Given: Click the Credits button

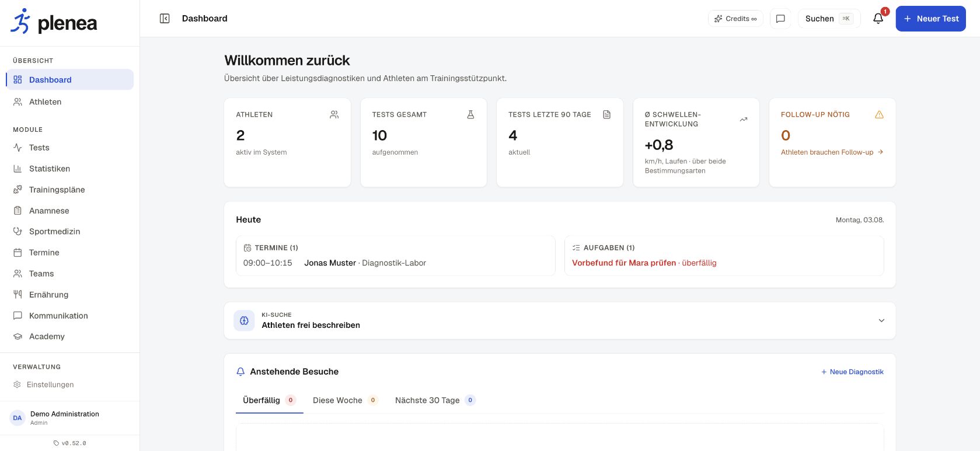Looking at the screenshot, I should (735, 19).
